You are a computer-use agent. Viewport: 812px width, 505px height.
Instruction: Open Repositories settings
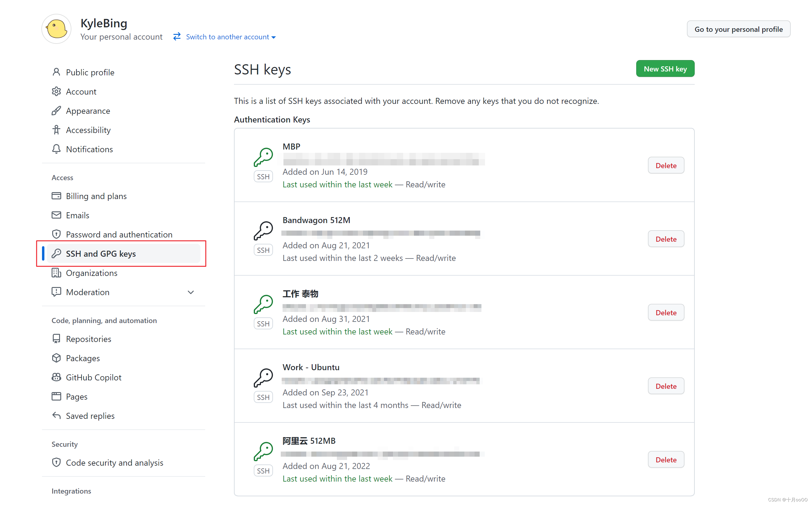click(89, 339)
